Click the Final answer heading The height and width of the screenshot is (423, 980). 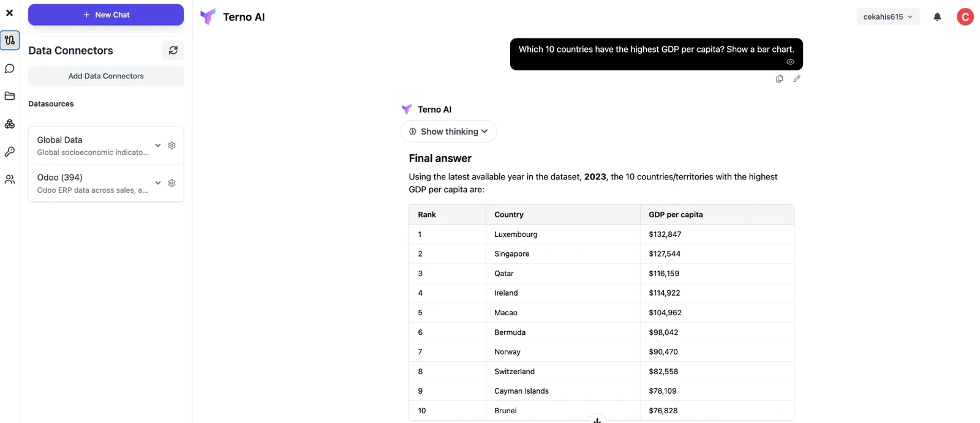(x=440, y=159)
